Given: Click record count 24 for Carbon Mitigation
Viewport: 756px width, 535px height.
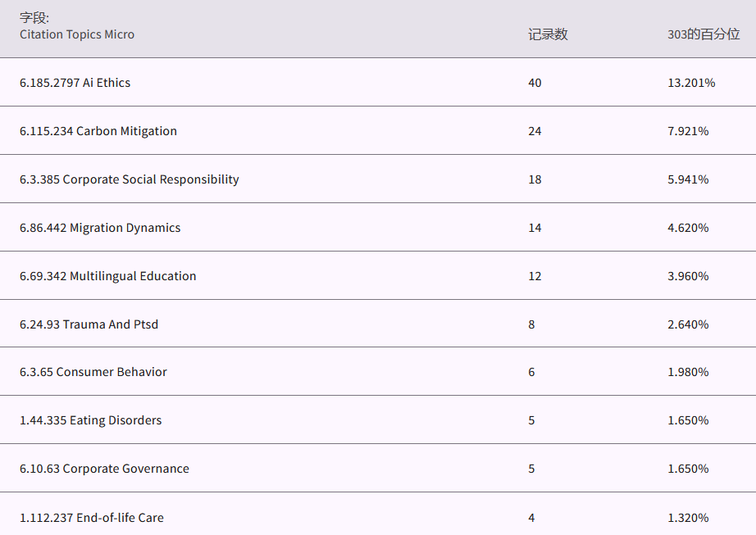Looking at the screenshot, I should (x=535, y=131).
